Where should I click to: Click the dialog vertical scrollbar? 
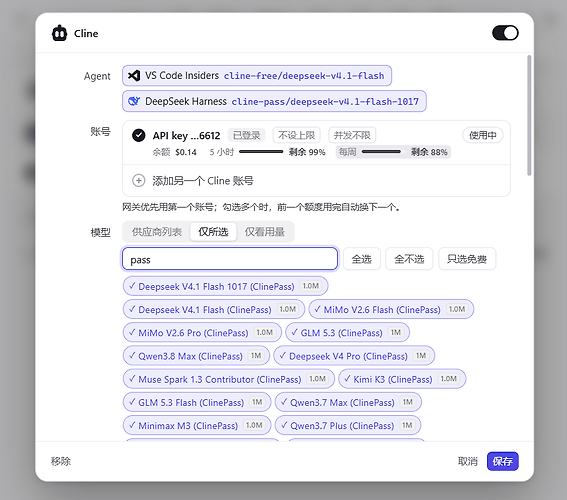529,115
